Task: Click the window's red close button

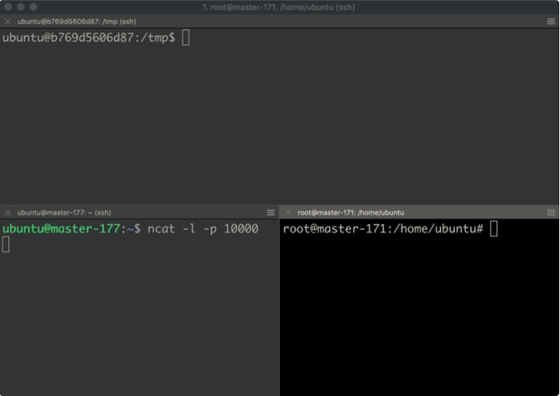Action: click(8, 7)
